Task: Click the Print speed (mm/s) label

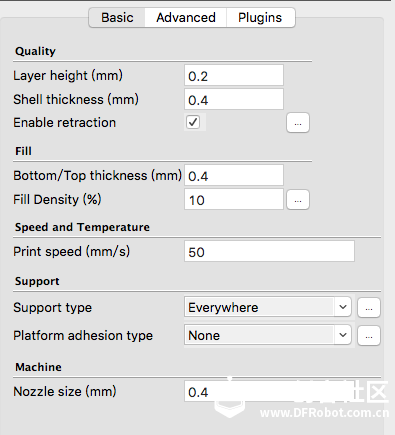Action: [x=72, y=251]
